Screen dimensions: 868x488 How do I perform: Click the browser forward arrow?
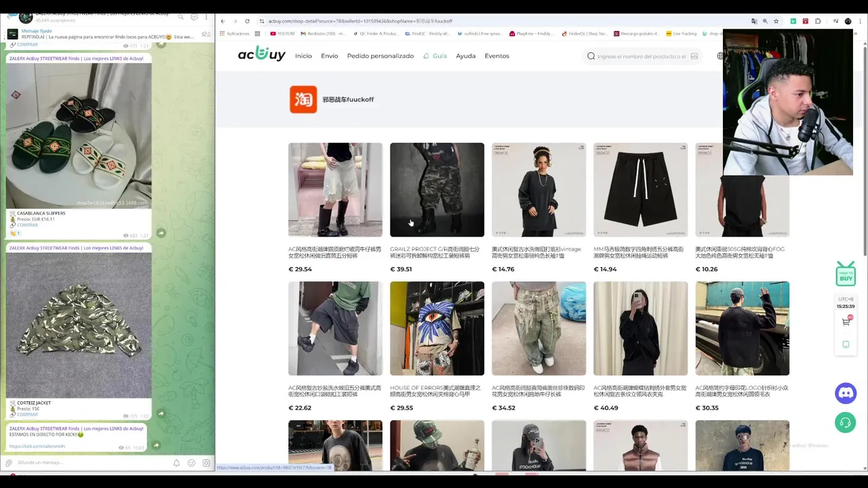coord(235,21)
